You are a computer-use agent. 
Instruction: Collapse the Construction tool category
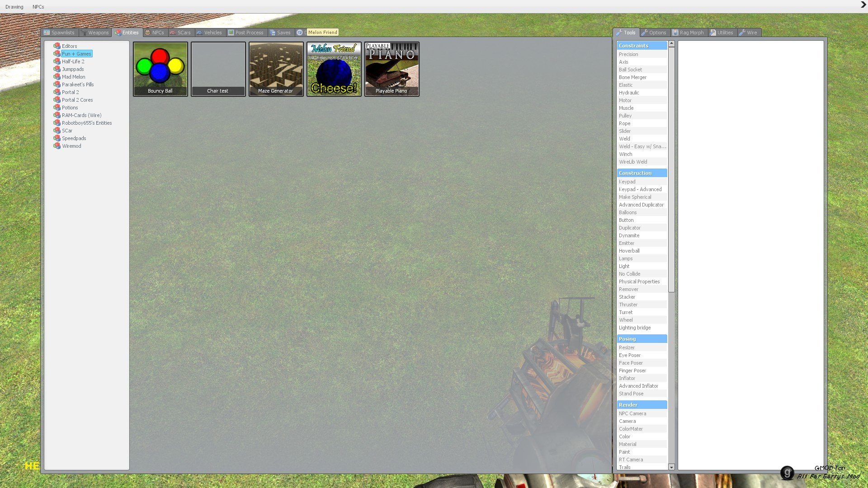coord(642,173)
